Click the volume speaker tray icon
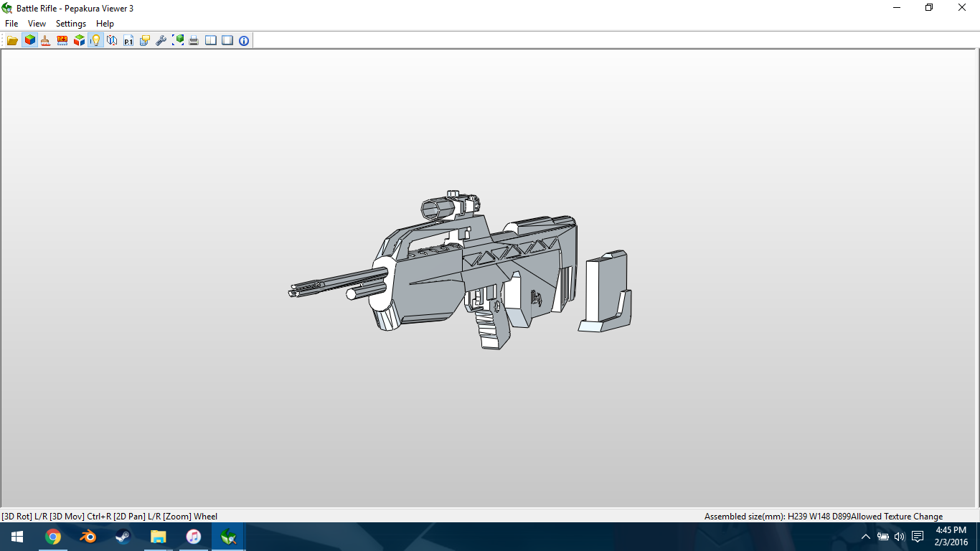This screenshot has width=980, height=551. (900, 537)
